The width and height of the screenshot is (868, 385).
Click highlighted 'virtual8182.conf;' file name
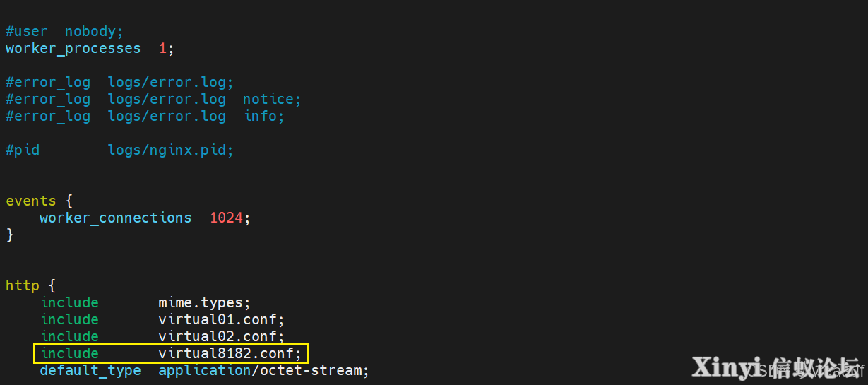pyautogui.click(x=230, y=353)
